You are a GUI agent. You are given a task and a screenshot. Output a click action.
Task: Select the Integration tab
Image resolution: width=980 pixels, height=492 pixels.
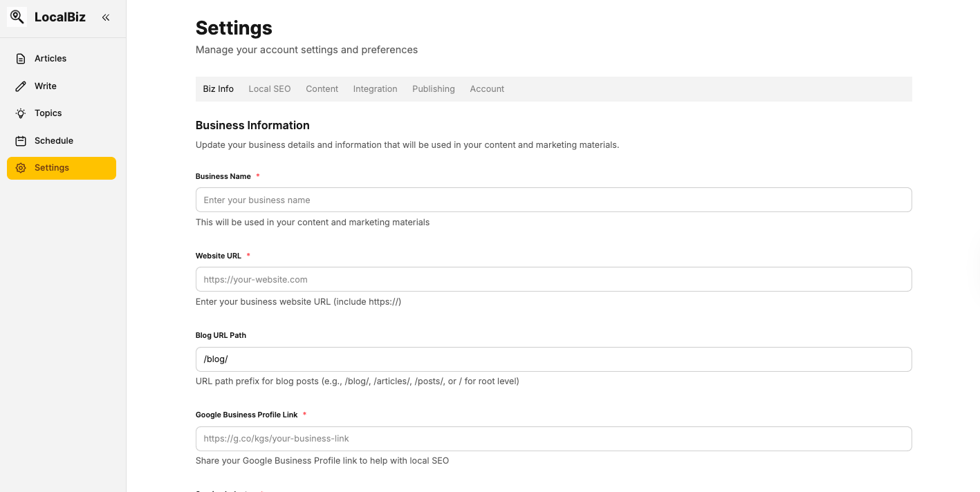(x=375, y=88)
